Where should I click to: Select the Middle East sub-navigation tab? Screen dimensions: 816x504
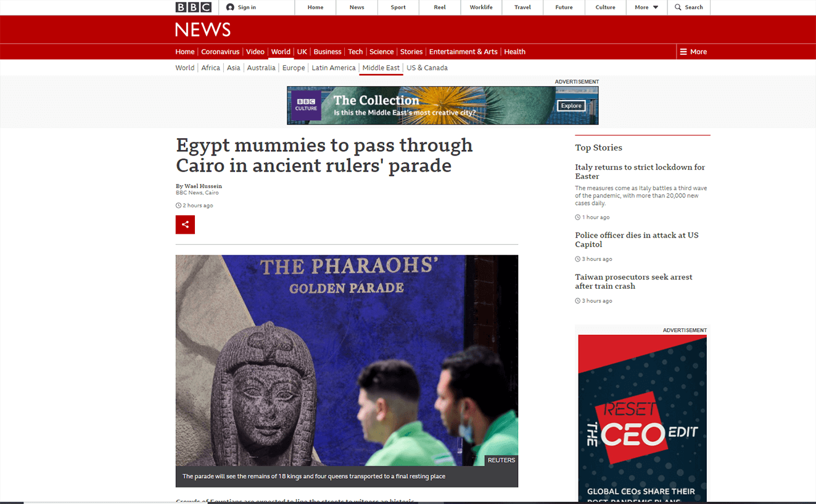tap(381, 68)
